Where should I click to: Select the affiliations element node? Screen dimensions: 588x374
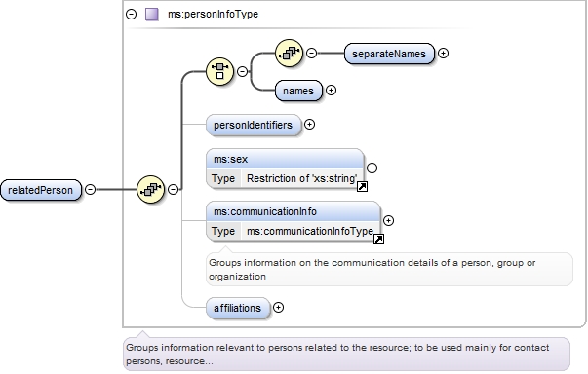pyautogui.click(x=237, y=308)
